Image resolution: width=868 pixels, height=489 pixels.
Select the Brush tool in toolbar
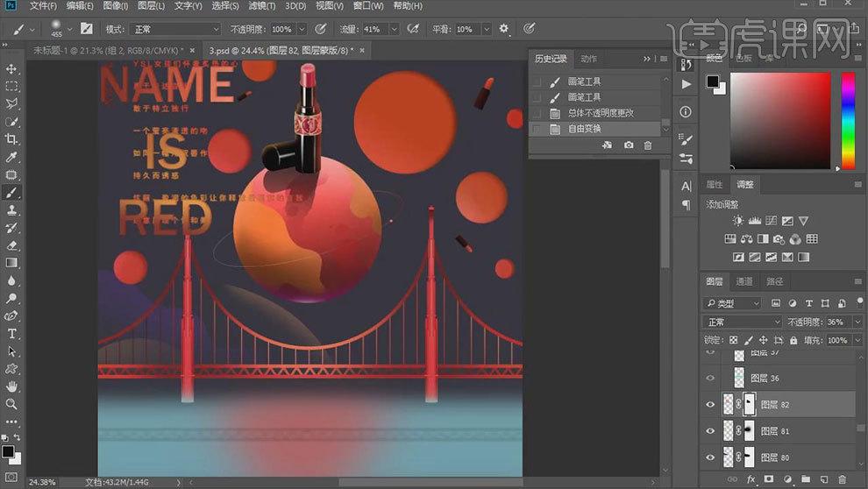[11, 193]
